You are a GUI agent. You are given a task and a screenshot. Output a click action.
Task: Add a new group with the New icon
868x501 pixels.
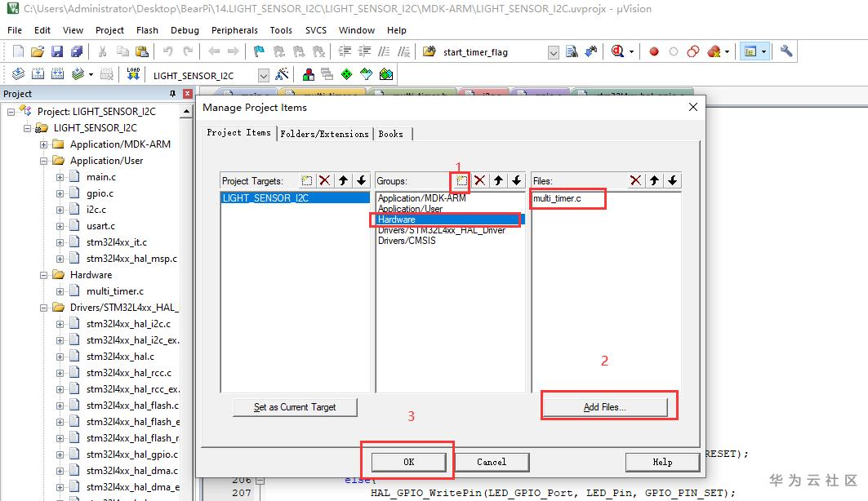[461, 180]
